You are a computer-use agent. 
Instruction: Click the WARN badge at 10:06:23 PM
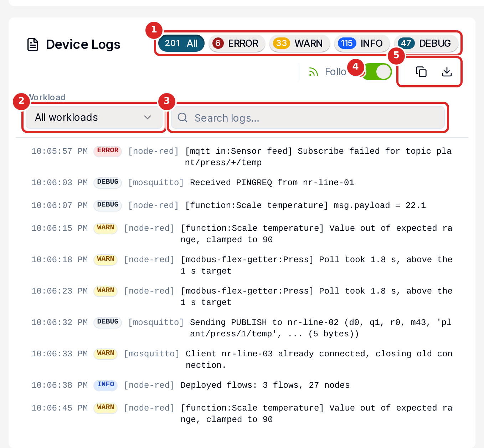click(105, 290)
